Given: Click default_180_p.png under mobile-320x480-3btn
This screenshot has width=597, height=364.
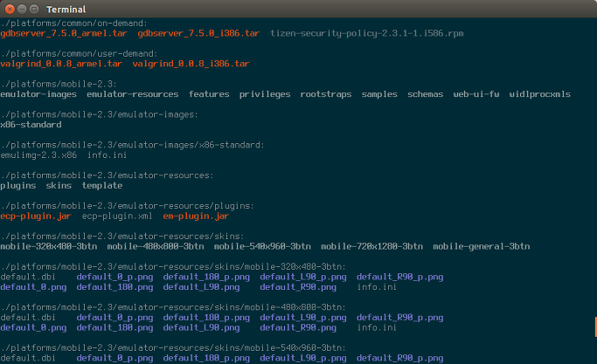Looking at the screenshot, I should click(x=206, y=277).
